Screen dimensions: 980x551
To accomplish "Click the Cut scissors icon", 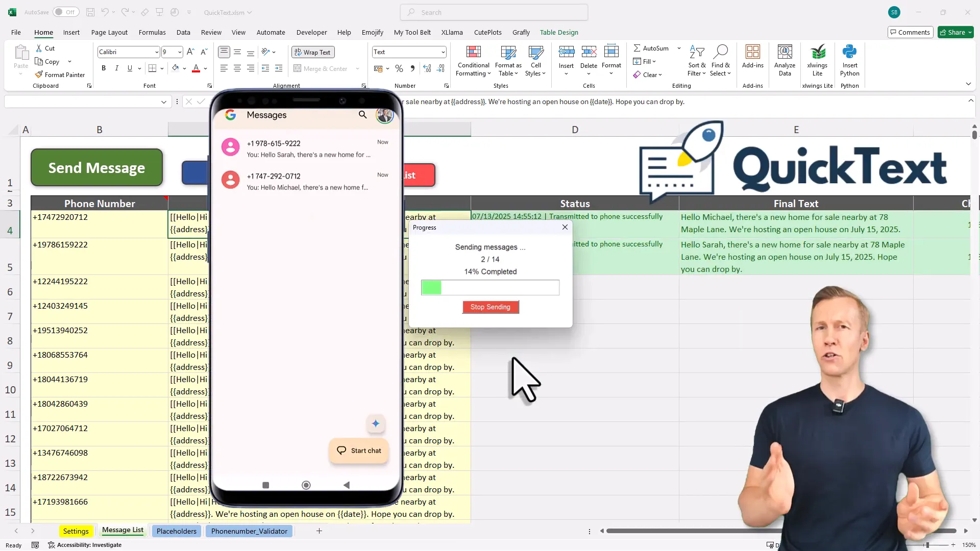I will point(39,48).
